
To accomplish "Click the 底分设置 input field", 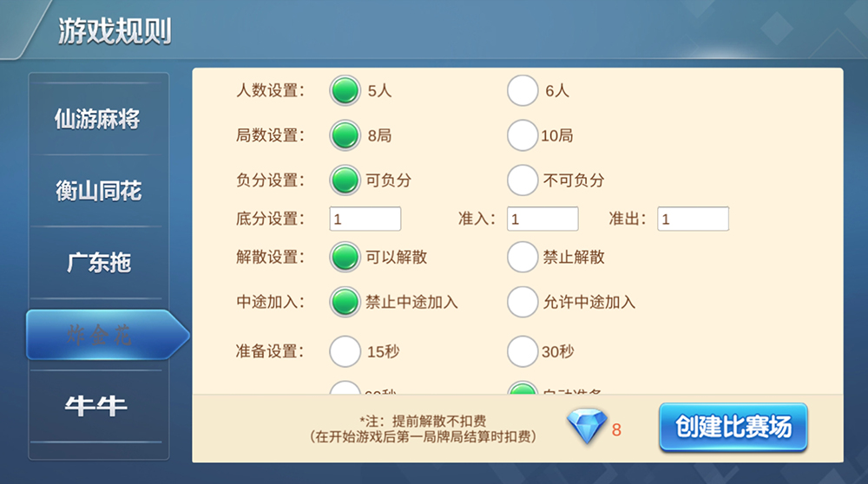I will [x=365, y=219].
